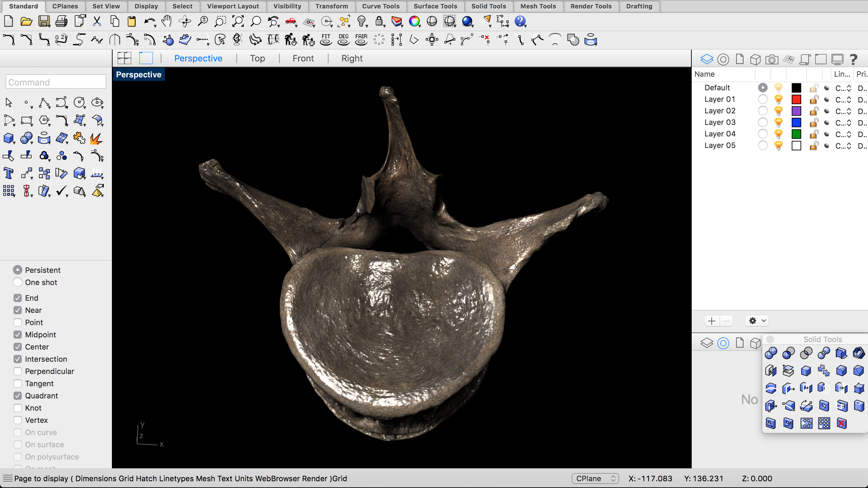Click the FAIR curve tool icon
Screen dimensions: 868x488
[x=361, y=39]
